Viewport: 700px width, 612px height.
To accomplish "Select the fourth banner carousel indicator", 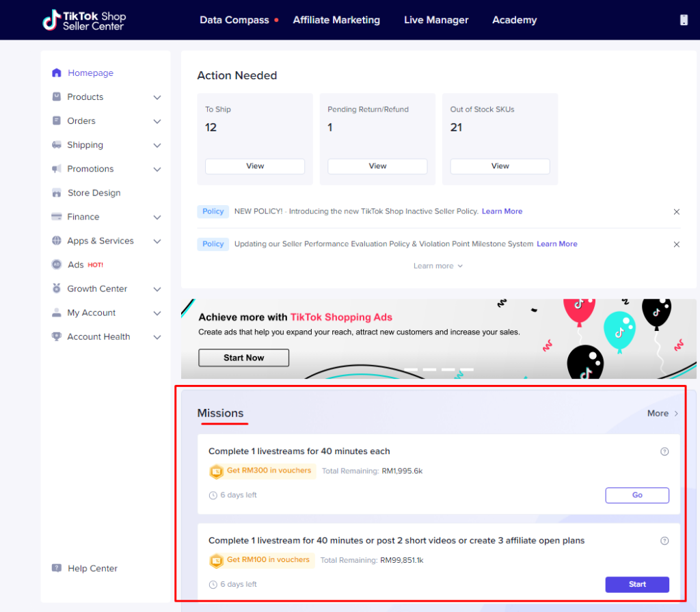I will (x=467, y=369).
